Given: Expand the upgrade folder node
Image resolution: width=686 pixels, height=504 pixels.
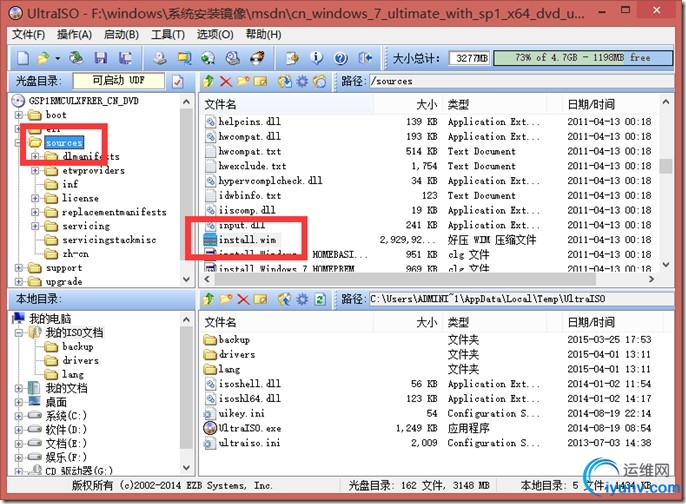Looking at the screenshot, I should 18,282.
